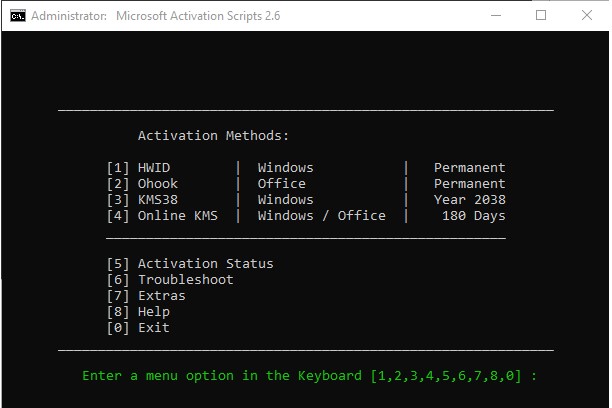Minimize the Activation Scripts window
This screenshot has width=612, height=408.
pyautogui.click(x=495, y=16)
